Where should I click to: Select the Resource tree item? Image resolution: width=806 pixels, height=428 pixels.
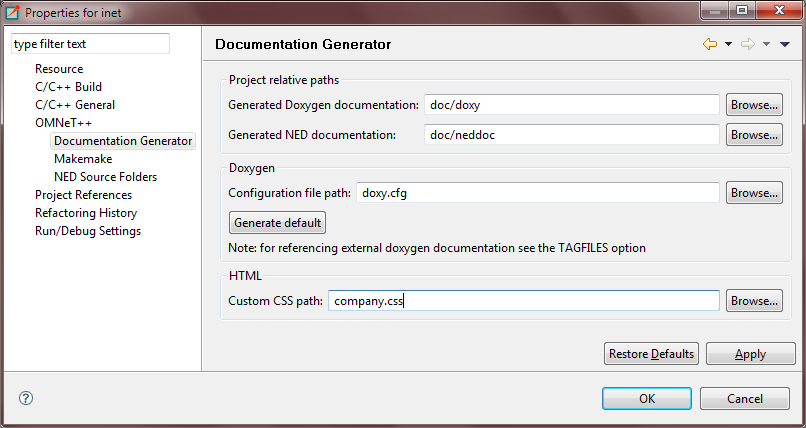point(59,69)
